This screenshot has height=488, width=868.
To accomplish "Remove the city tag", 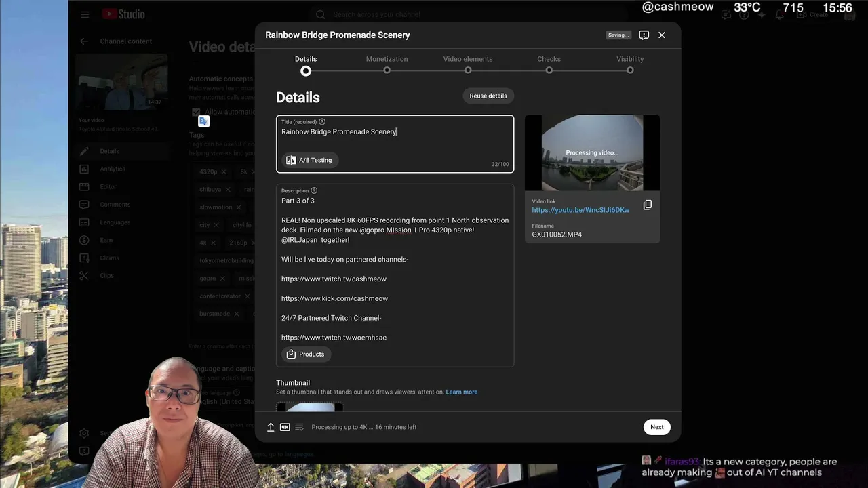I will click(x=216, y=225).
